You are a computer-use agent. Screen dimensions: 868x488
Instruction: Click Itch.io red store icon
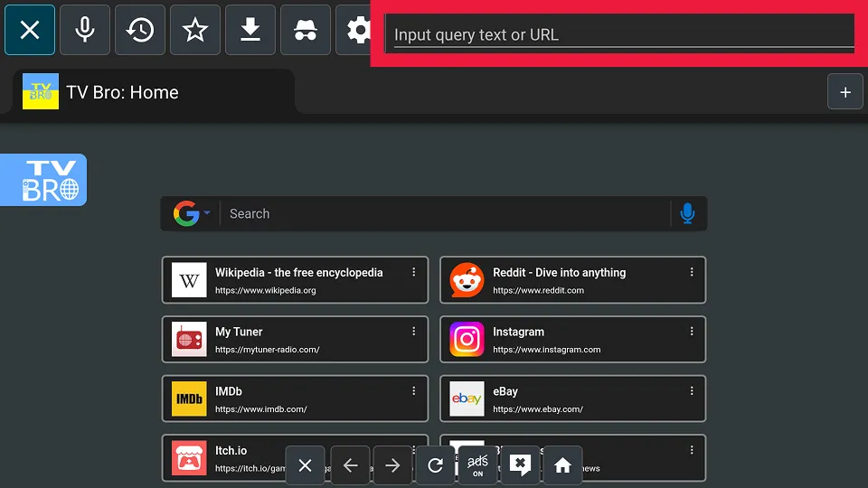[189, 458]
